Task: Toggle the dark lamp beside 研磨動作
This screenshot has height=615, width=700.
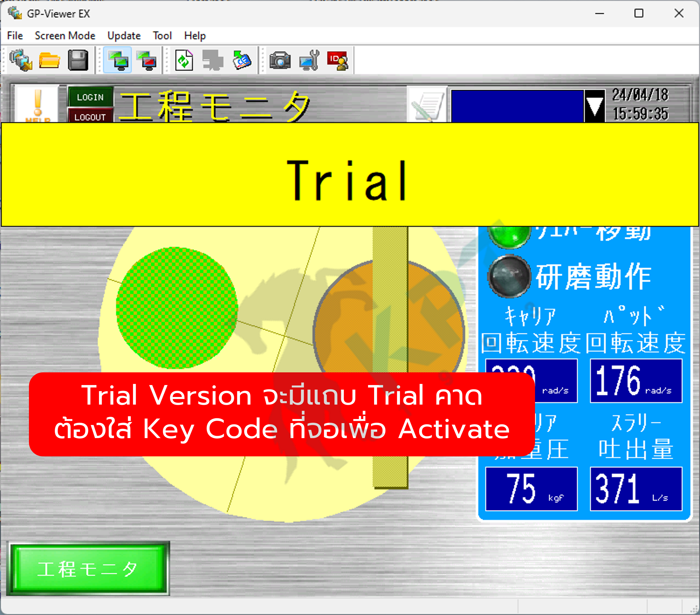Action: coord(509,276)
